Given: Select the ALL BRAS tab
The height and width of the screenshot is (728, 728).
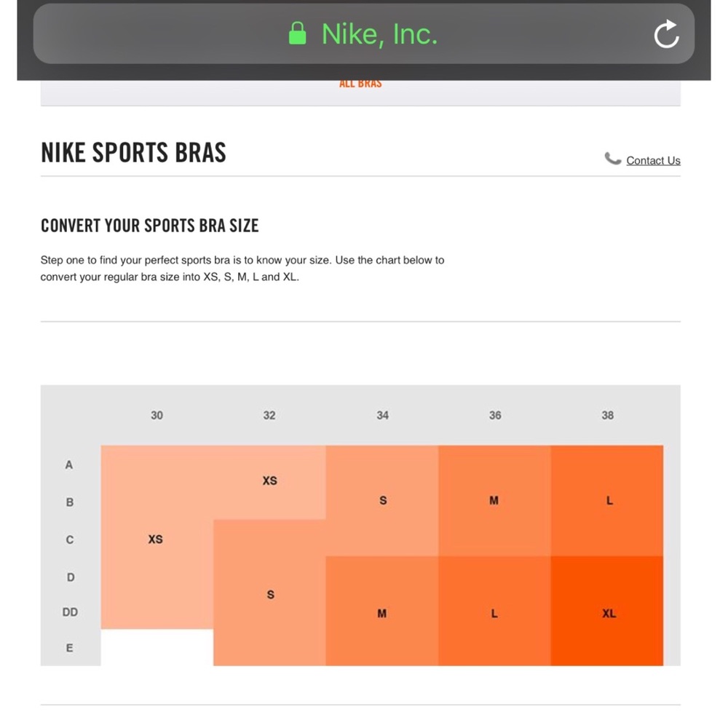Looking at the screenshot, I should click(x=360, y=84).
